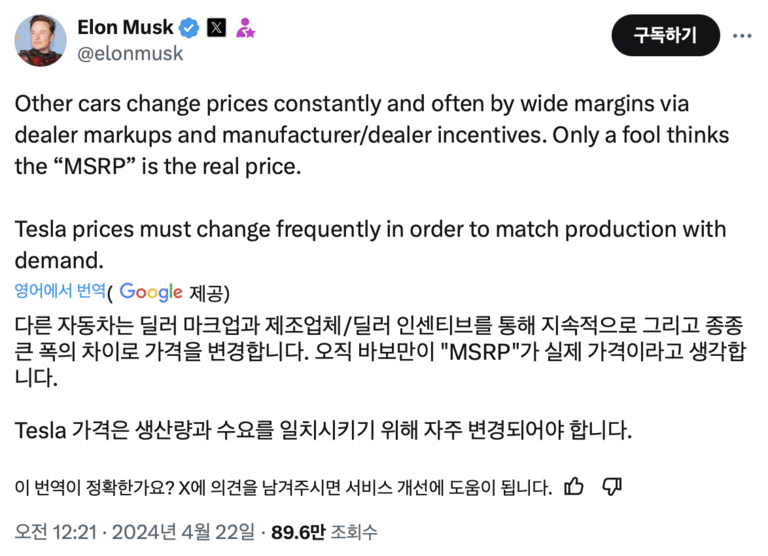Open the three-dot more options menu

(742, 36)
